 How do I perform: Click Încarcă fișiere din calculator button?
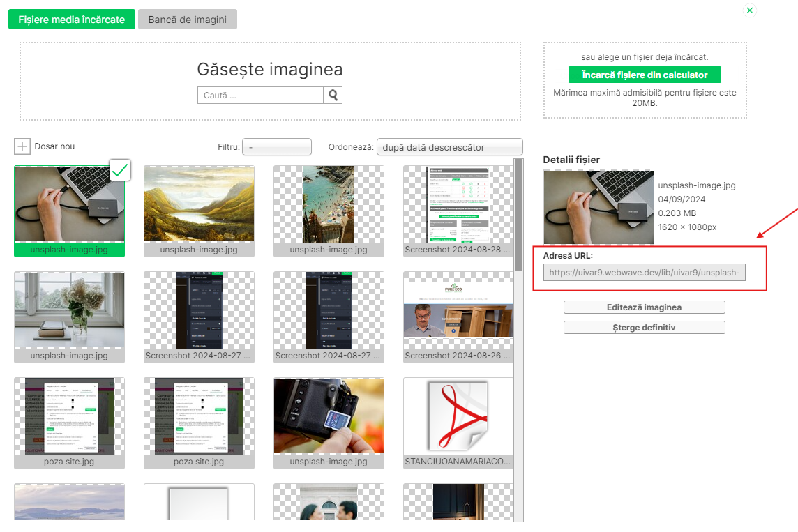pos(645,75)
